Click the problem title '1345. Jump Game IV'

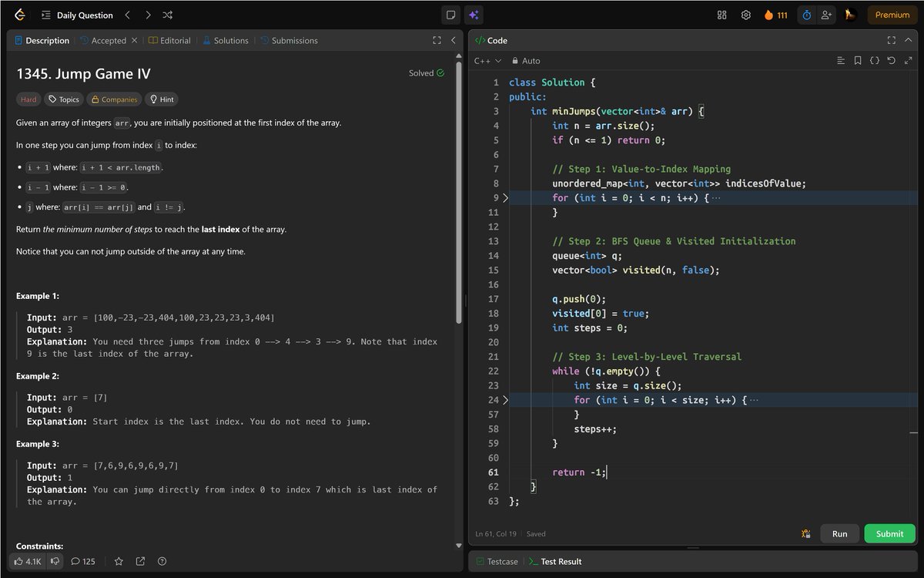83,74
